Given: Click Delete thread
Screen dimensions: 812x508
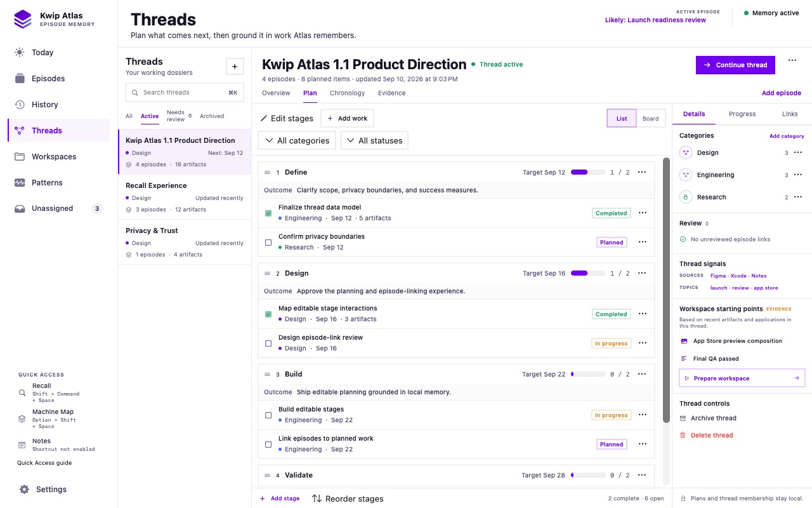Looking at the screenshot, I should (x=706, y=436).
